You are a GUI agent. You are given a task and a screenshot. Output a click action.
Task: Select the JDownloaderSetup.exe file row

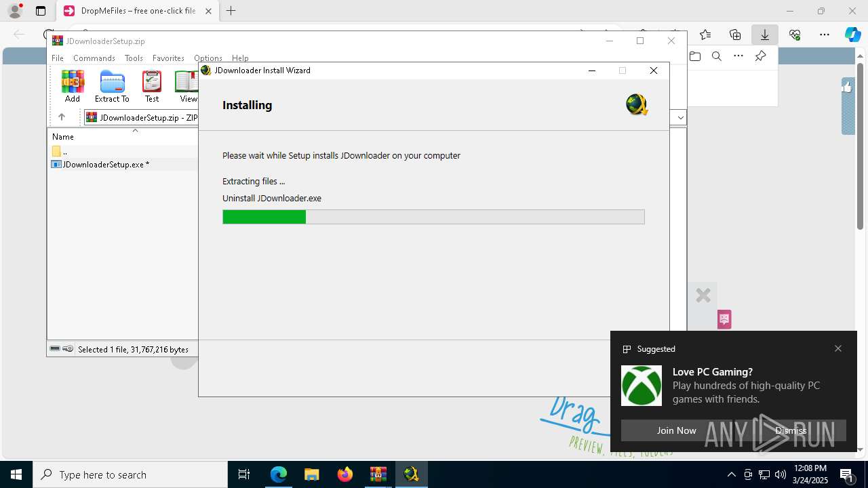point(123,164)
